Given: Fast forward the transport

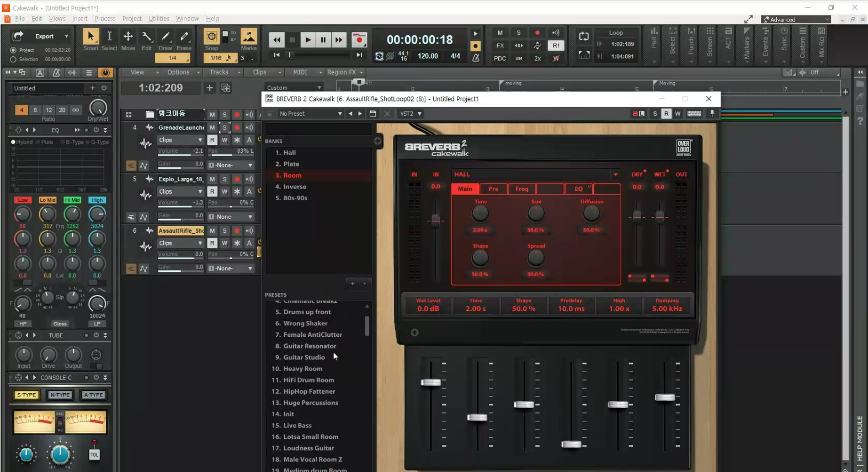Looking at the screenshot, I should pos(339,40).
